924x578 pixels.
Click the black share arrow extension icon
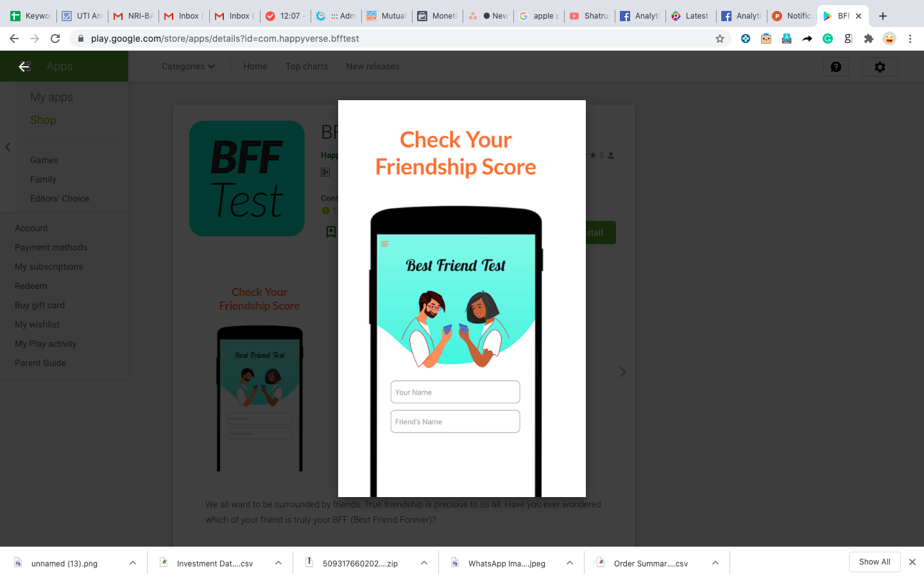pyautogui.click(x=807, y=39)
